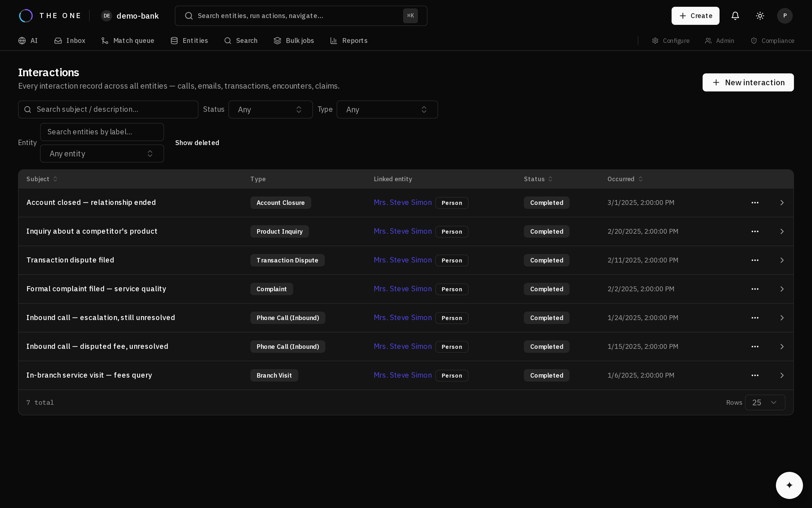The height and width of the screenshot is (508, 812).
Task: Expand the Transaction dispute filed row chevron
Action: 782,260
